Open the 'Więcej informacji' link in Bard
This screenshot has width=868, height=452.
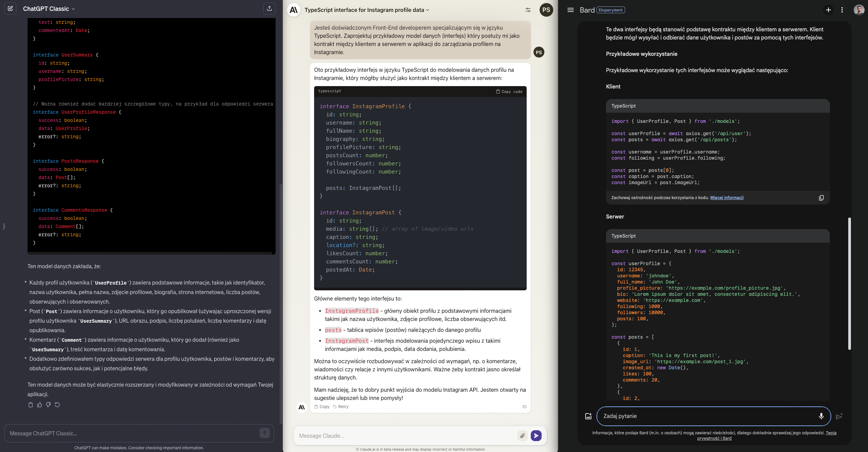[727, 198]
